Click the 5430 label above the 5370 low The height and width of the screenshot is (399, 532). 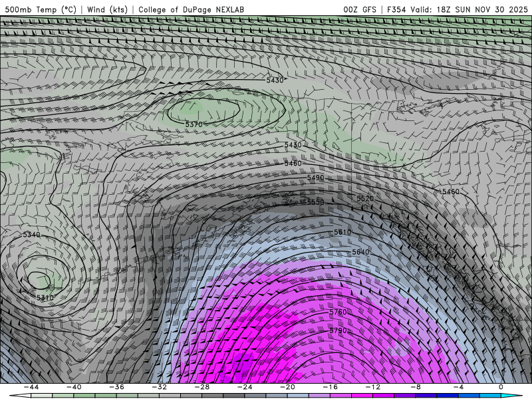pos(275,80)
